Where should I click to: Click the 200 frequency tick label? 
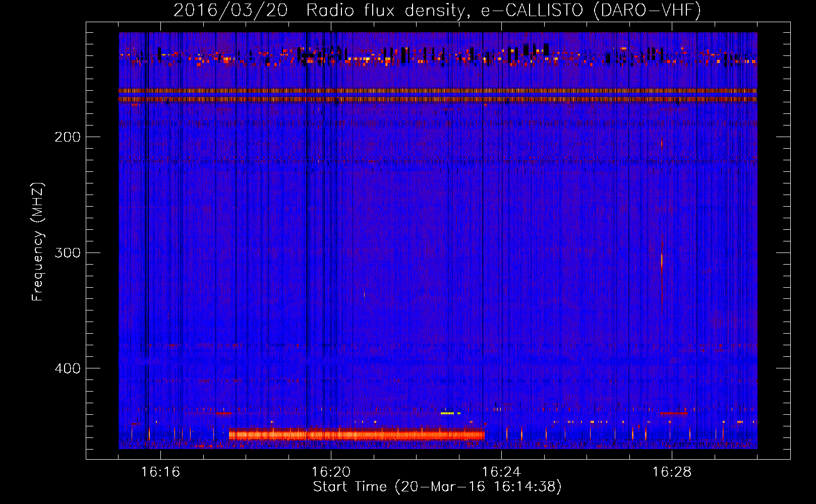(x=68, y=137)
